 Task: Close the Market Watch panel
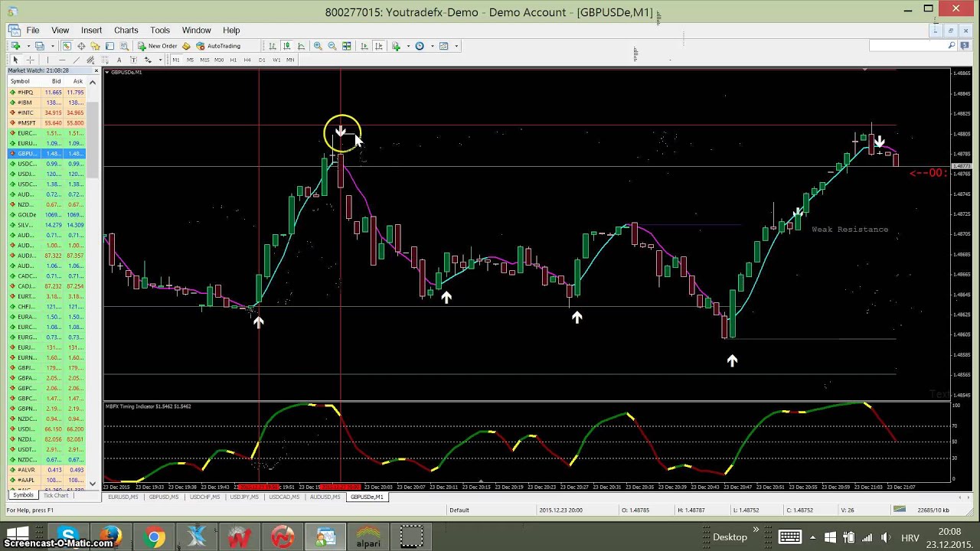[95, 70]
